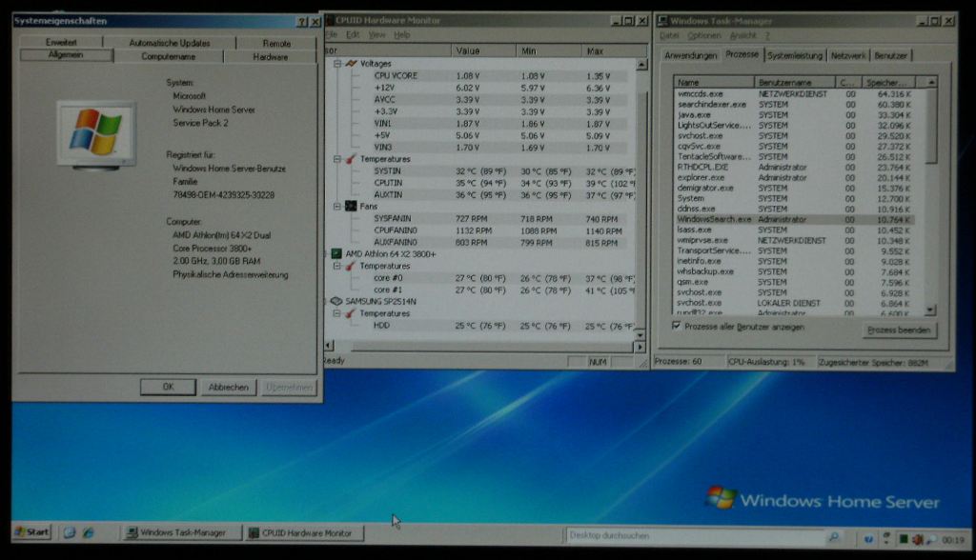Image resolution: width=976 pixels, height=560 pixels.
Task: Open Ansicht menu in Task-Manager
Action: (x=743, y=35)
